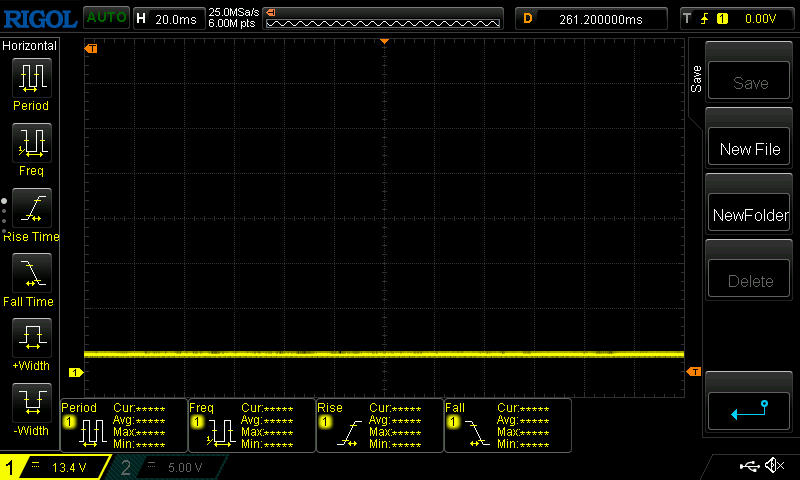Select the -Width measurement icon
Screen dimensions: 800x480
(x=30, y=404)
